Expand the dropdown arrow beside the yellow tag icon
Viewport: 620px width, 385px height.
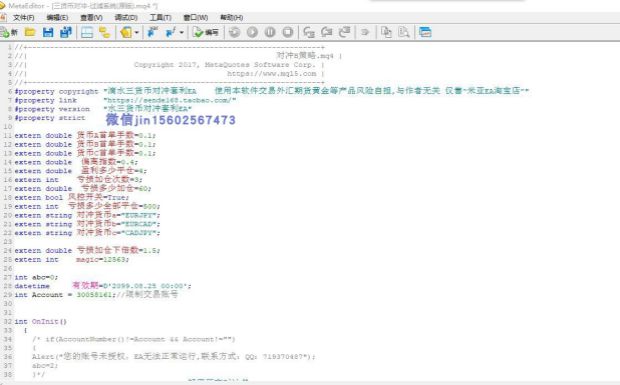tap(136, 33)
